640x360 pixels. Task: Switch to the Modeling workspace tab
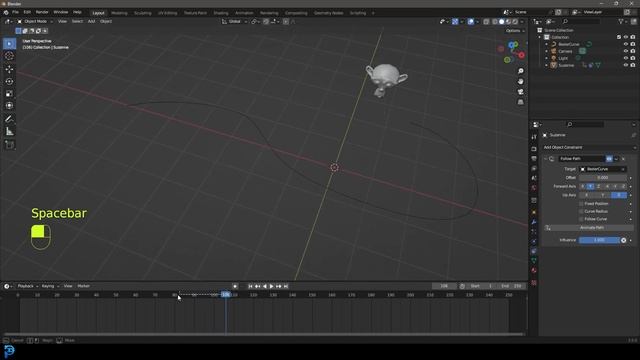[119, 13]
